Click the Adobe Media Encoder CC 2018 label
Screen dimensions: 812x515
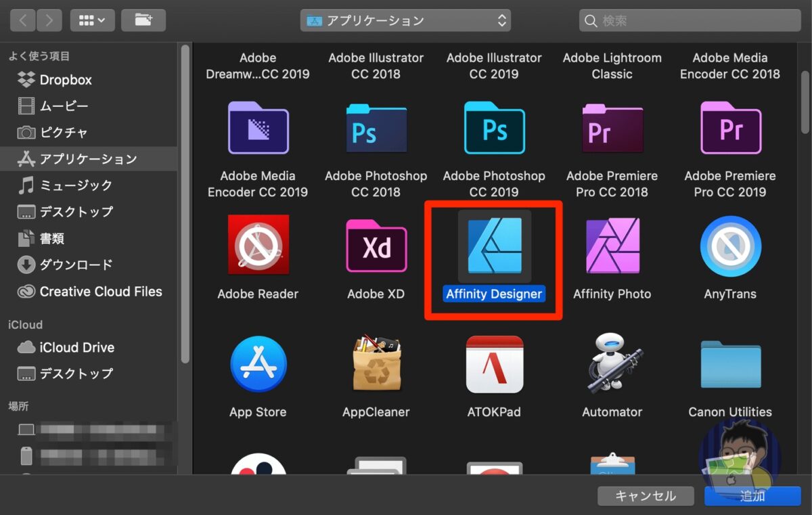point(730,66)
